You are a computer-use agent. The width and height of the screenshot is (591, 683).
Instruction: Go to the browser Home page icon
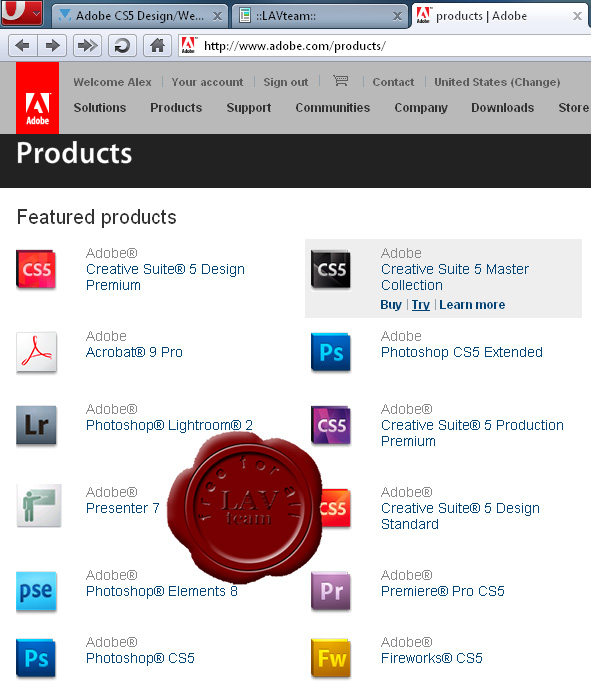click(157, 45)
